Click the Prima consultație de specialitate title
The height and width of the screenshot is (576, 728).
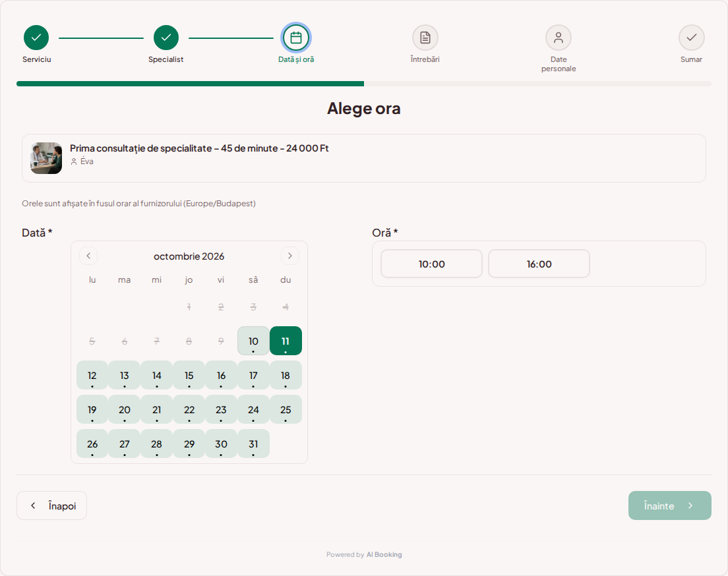199,148
